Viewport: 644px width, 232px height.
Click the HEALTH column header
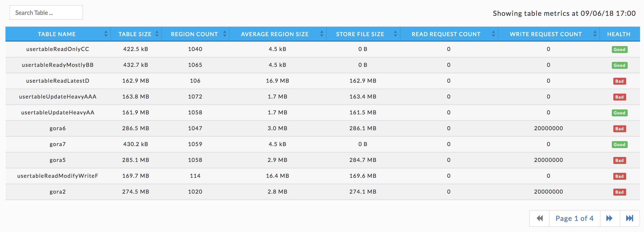pyautogui.click(x=619, y=34)
